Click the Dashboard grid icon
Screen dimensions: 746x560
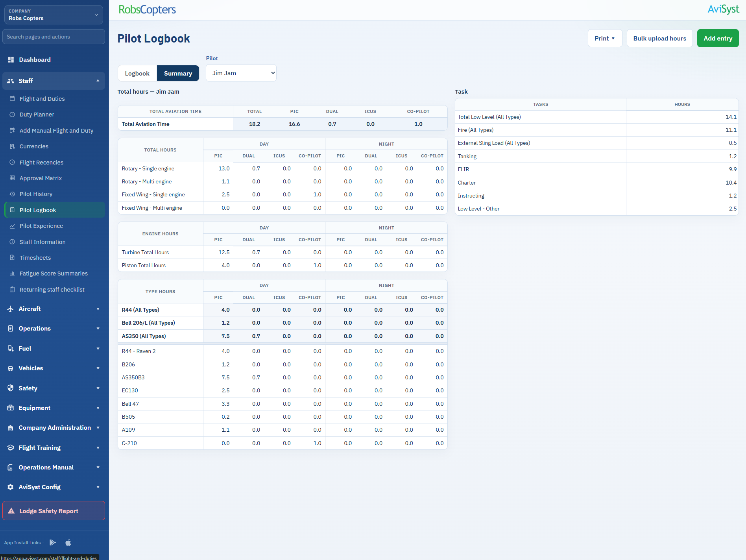11,59
